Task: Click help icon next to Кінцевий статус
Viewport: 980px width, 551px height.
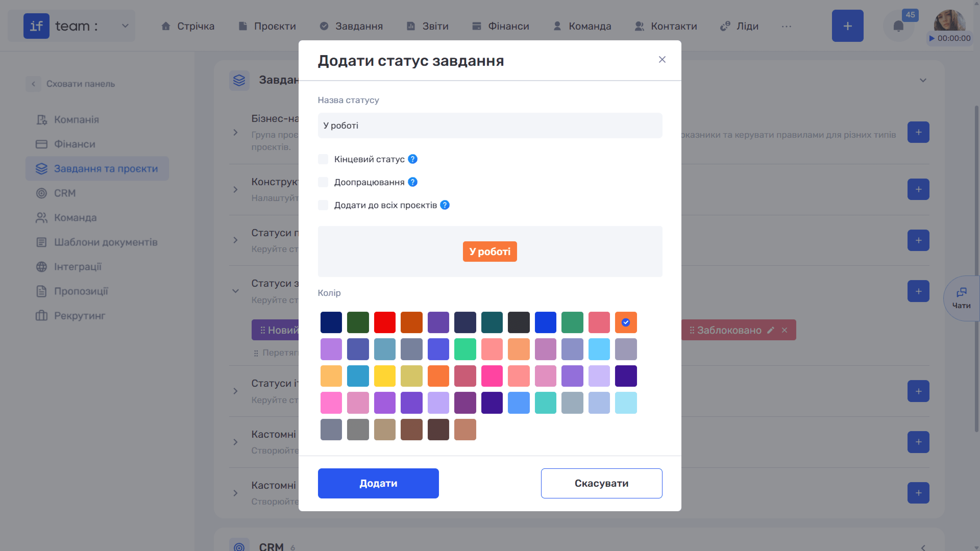Action: (412, 159)
